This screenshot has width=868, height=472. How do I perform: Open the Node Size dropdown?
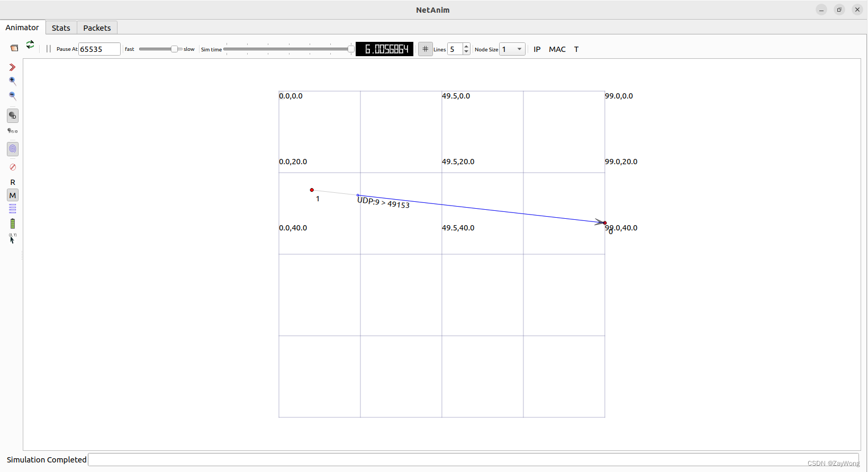tap(512, 49)
